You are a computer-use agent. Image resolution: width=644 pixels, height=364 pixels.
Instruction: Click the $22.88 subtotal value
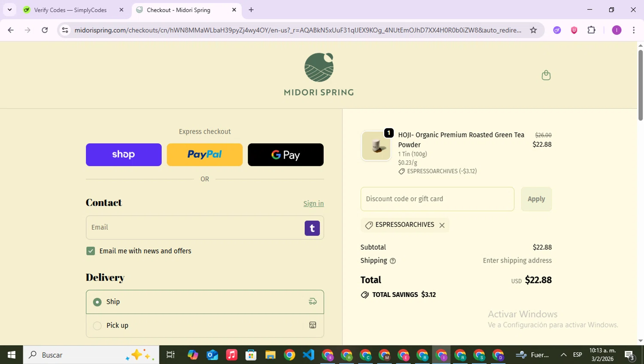(x=542, y=248)
